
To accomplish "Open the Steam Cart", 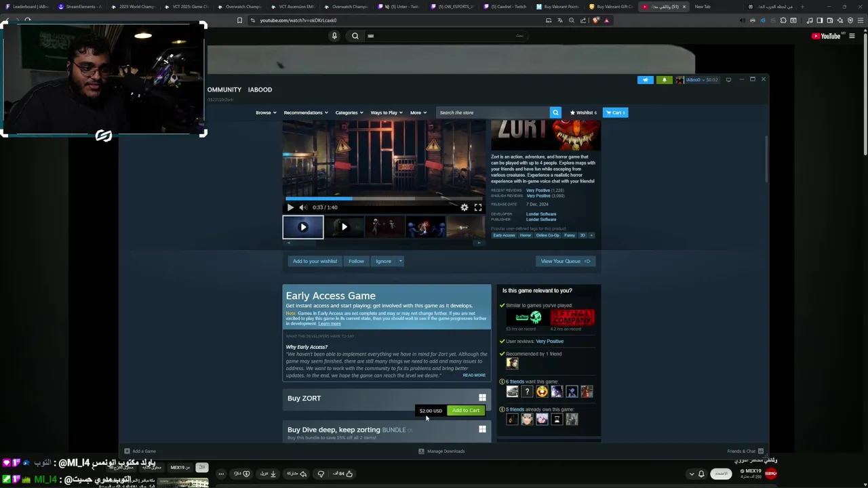I will pyautogui.click(x=616, y=113).
